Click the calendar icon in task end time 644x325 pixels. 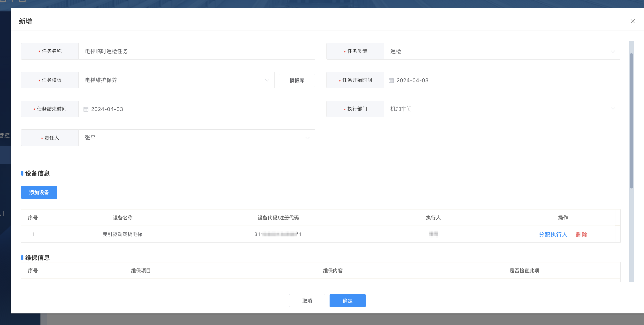pyautogui.click(x=86, y=109)
